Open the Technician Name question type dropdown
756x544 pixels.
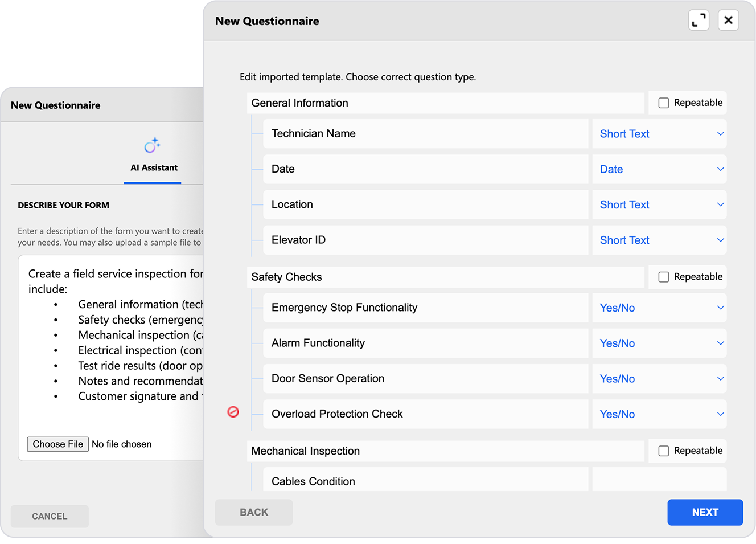click(659, 134)
